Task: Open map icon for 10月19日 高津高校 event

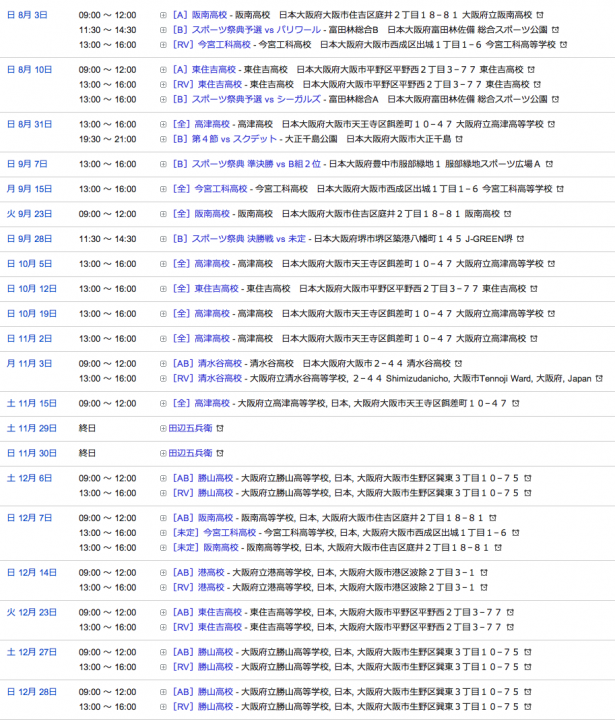Action: (552, 314)
